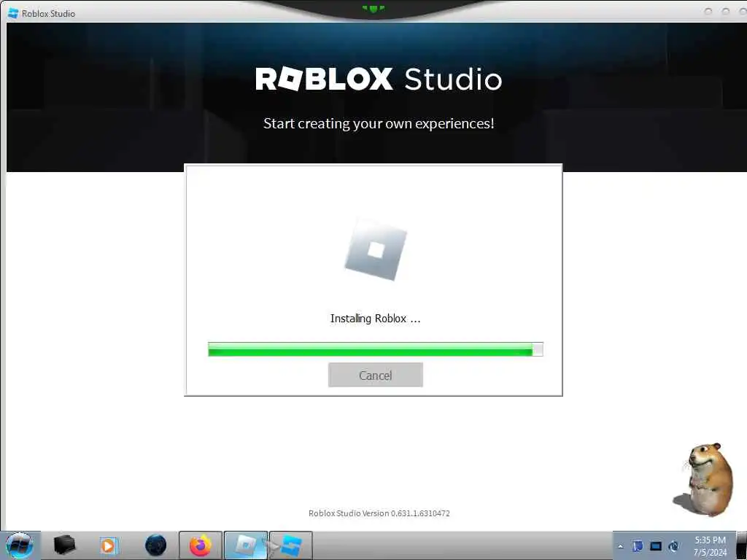The width and height of the screenshot is (747, 560).
Task: Click the network icon in the system tray
Action: [x=673, y=546]
